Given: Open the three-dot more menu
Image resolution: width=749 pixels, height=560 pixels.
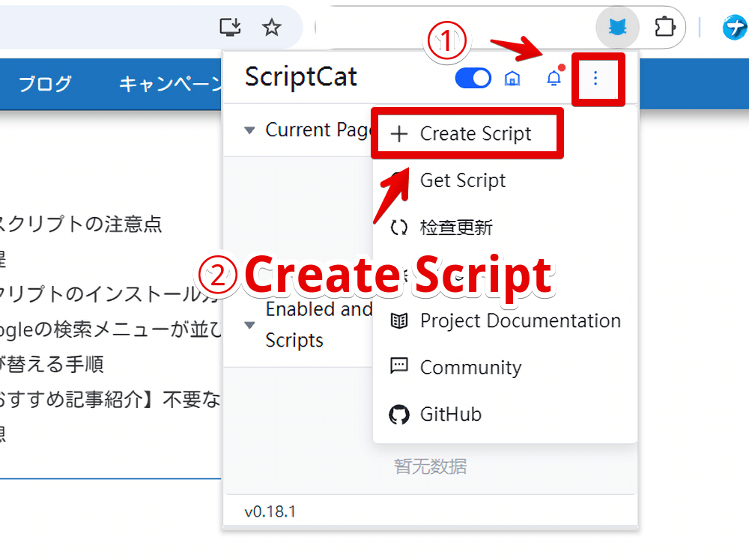Looking at the screenshot, I should tap(595, 79).
